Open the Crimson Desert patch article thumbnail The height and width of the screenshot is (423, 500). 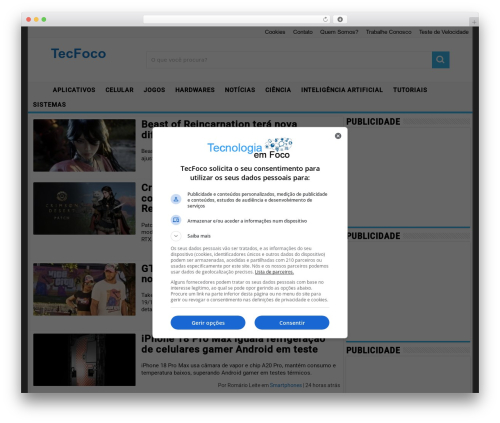point(84,208)
